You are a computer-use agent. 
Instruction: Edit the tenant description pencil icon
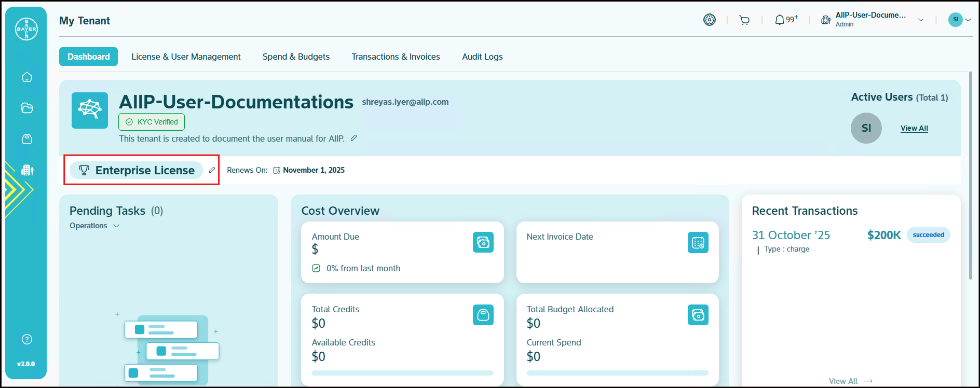pos(353,138)
